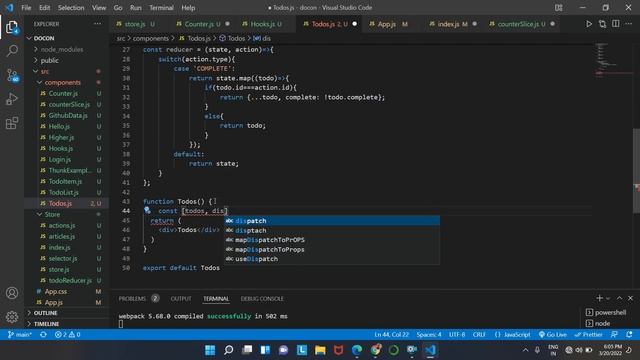The image size is (640, 360).
Task: Click the Explorer more actions ellipsis
Action: coord(97,24)
